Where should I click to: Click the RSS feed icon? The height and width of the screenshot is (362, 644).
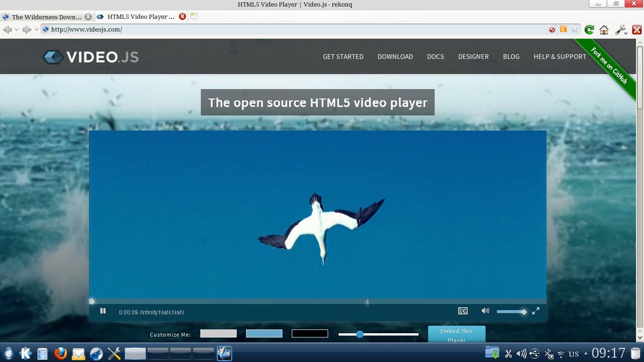[563, 29]
